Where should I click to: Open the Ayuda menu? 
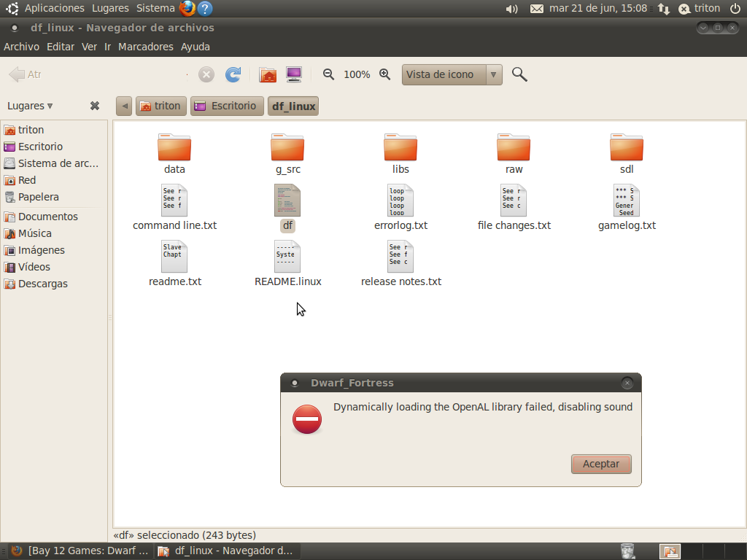196,47
